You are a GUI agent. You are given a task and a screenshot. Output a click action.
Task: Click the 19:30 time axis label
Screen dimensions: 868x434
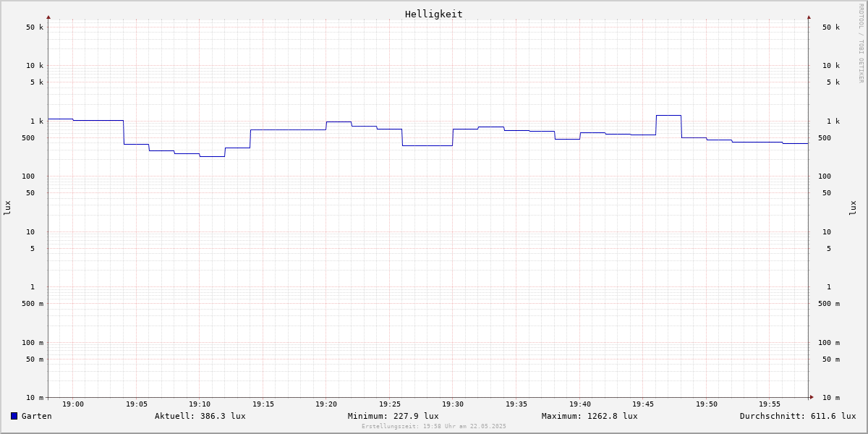453,404
